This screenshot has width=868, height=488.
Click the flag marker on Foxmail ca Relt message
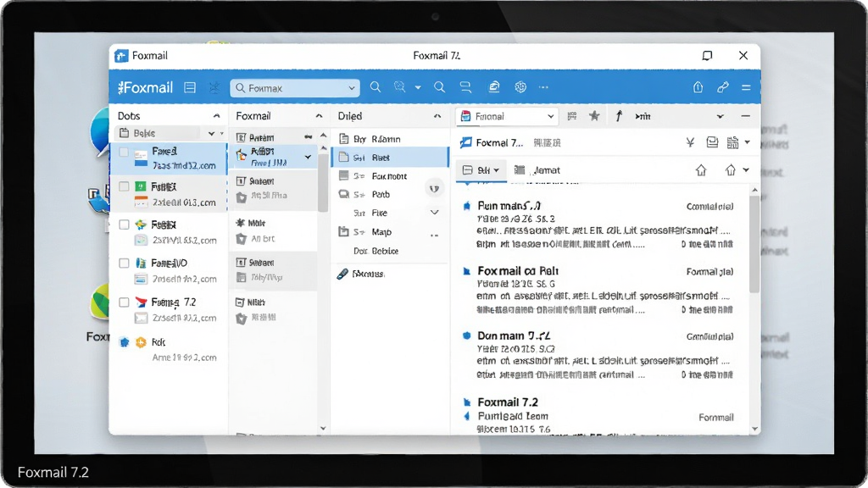[467, 271]
